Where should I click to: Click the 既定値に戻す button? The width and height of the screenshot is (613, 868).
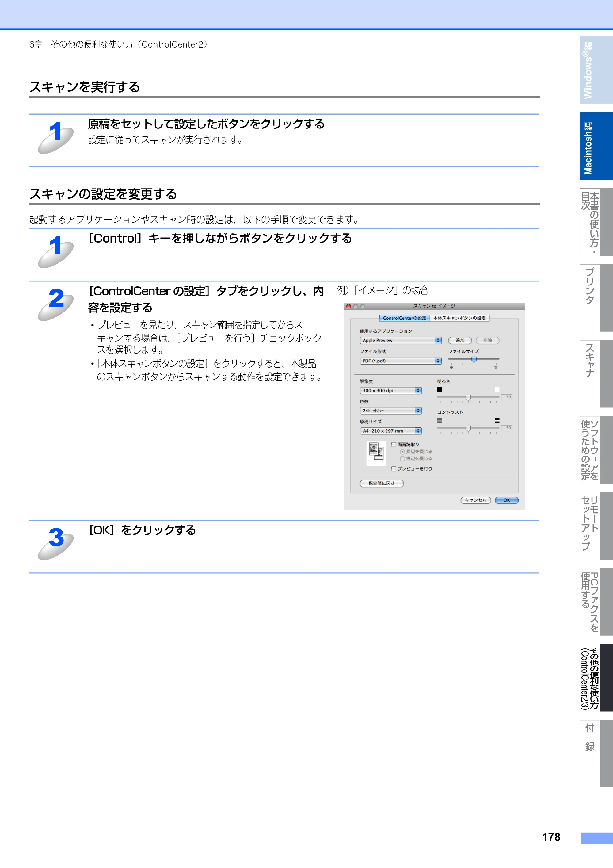(x=382, y=484)
